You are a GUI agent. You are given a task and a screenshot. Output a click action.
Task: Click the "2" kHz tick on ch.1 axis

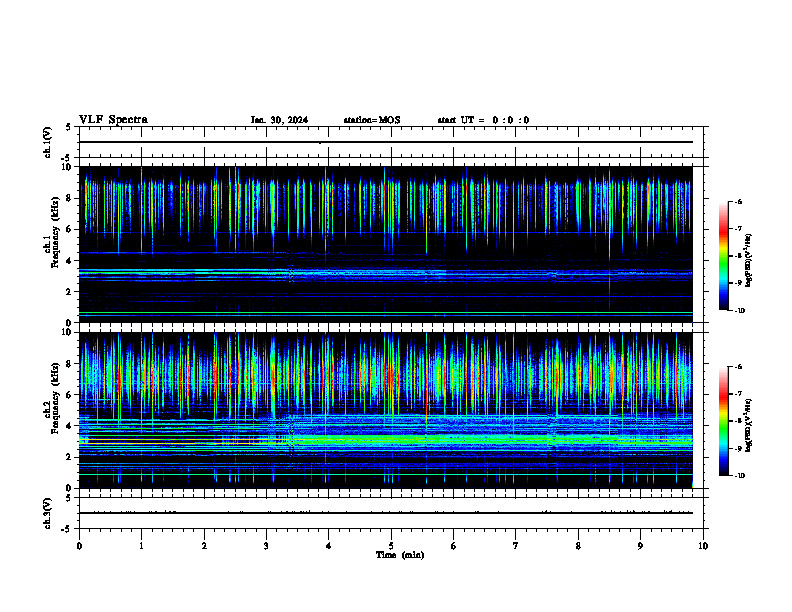pos(69,292)
